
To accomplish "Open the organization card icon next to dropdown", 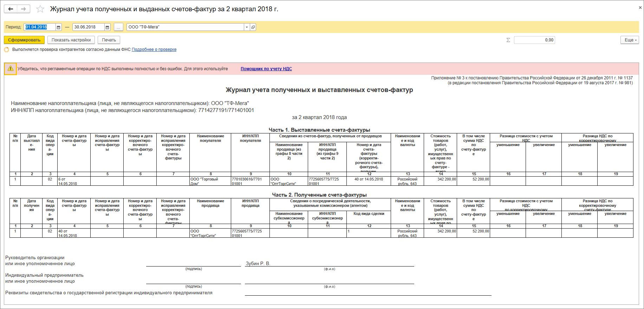I will (253, 27).
